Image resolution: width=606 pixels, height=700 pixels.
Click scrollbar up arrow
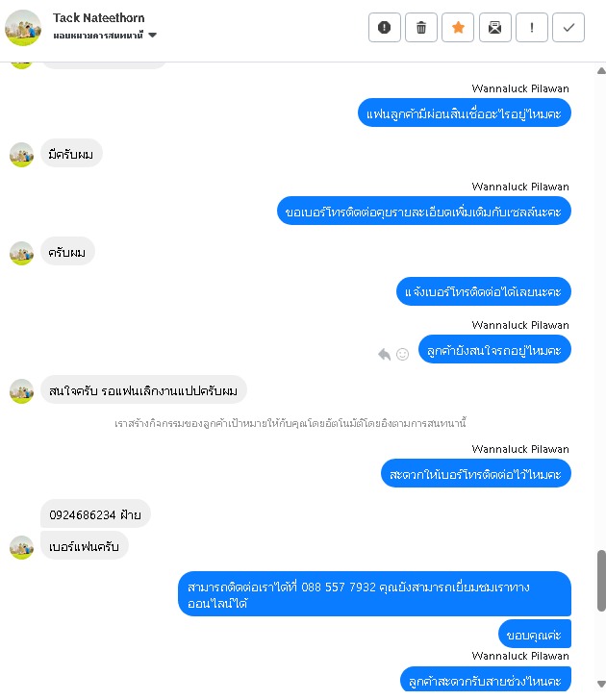[601, 70]
